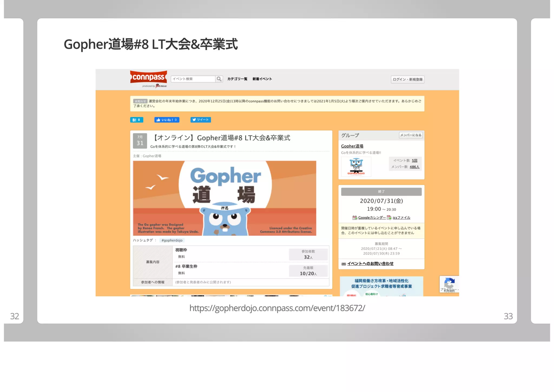Image resolution: width=554 pixels, height=392 pixels.
Task: Open 新着イベント menu item
Action: click(x=262, y=79)
